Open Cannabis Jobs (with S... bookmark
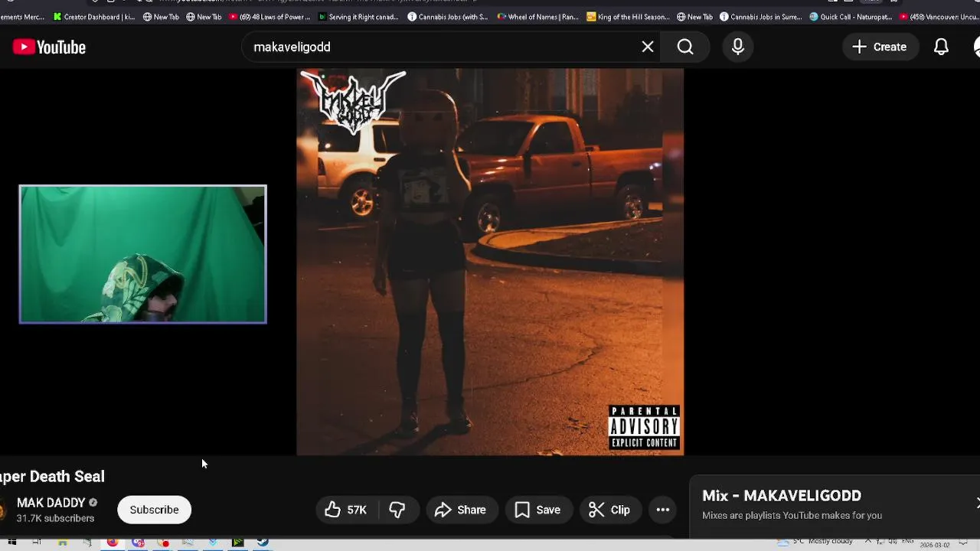The height and width of the screenshot is (551, 980). [x=448, y=17]
